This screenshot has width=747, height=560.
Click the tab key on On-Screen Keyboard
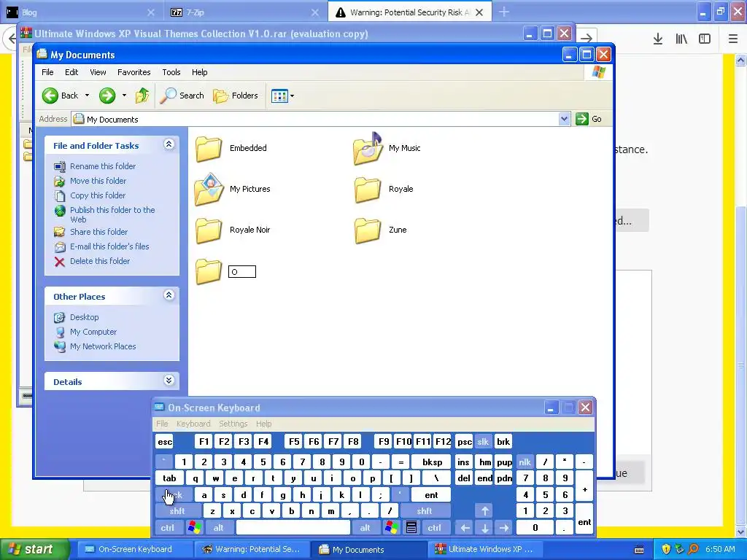pos(169,478)
